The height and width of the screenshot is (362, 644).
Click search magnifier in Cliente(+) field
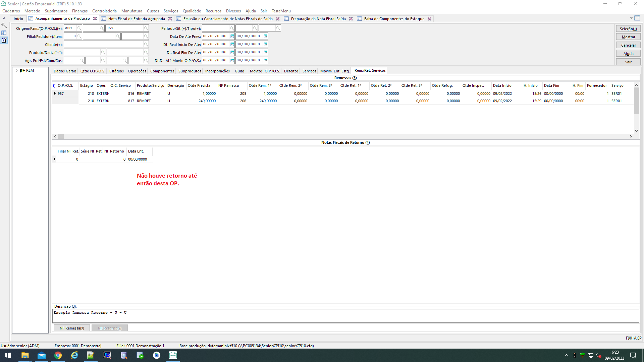(x=146, y=45)
